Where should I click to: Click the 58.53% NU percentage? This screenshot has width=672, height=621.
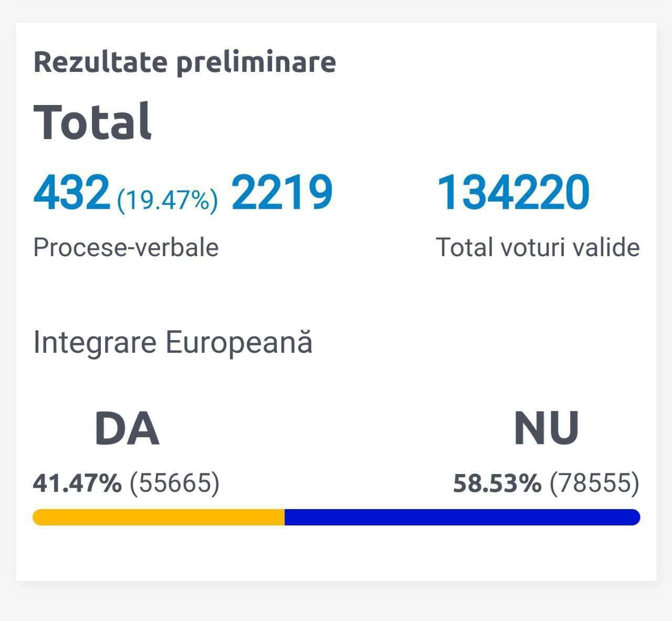point(497,483)
